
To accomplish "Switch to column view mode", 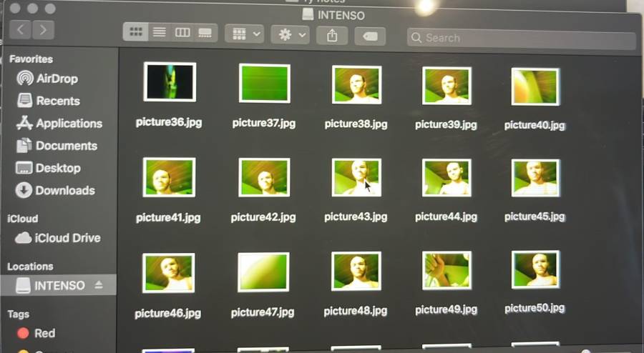I will point(182,33).
